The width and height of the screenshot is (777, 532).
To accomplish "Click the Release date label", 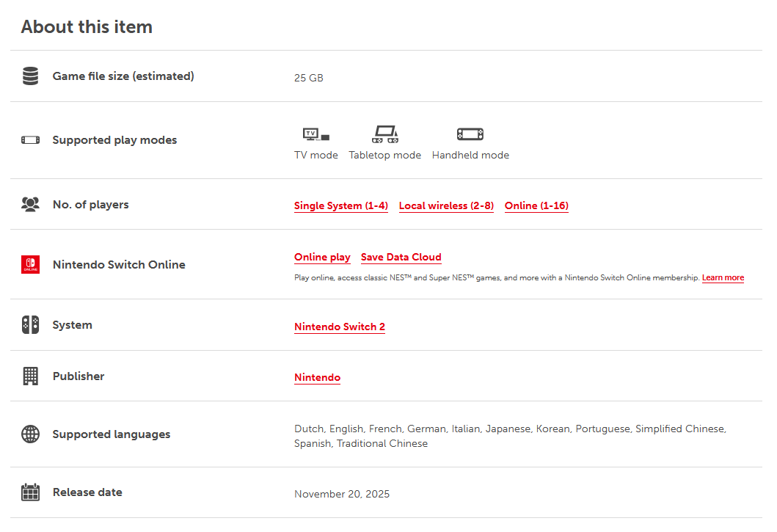I will click(x=87, y=492).
